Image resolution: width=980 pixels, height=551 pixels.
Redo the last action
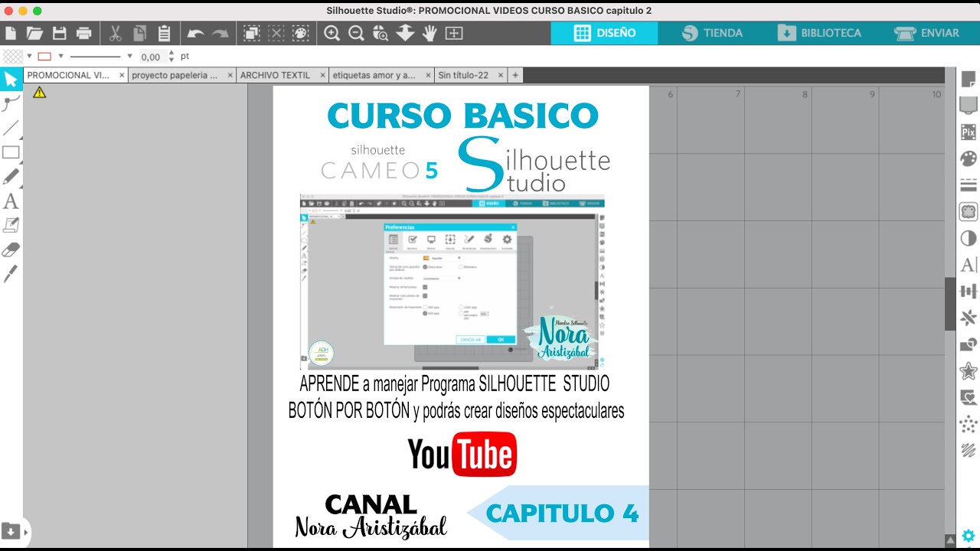click(x=220, y=34)
